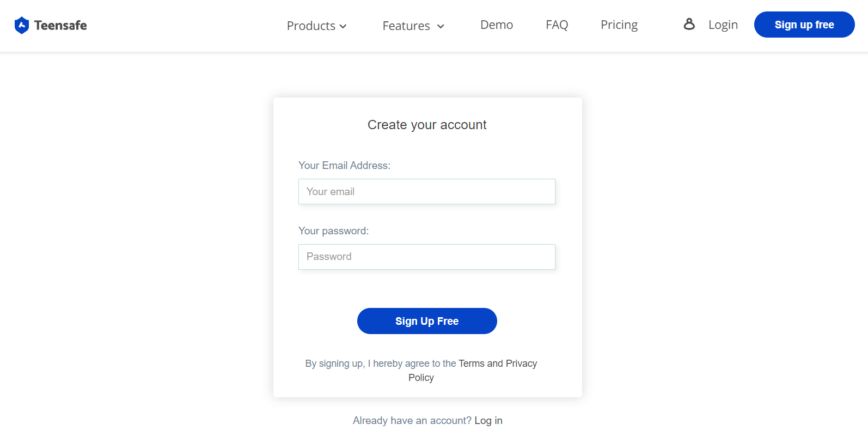Click the Login link in header

tap(723, 25)
